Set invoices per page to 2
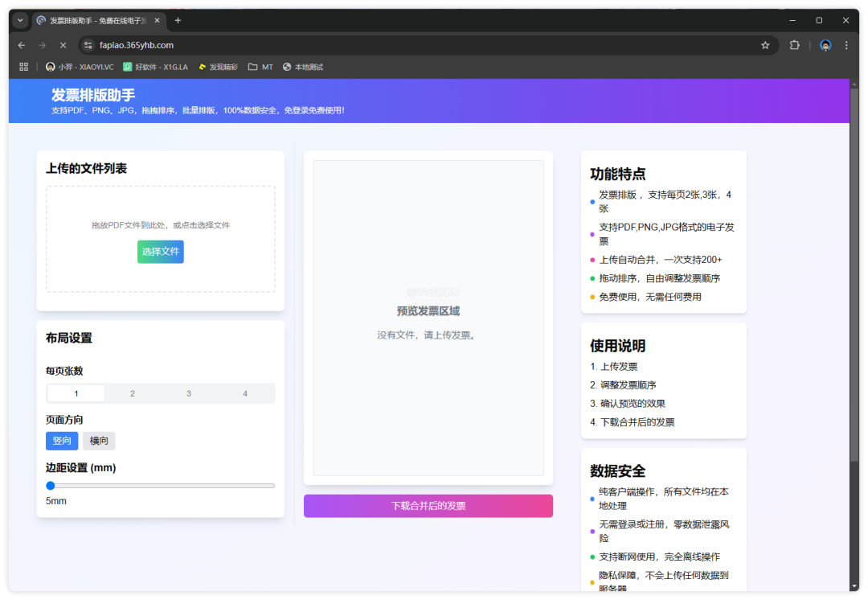Screen dimensions: 868x600 [x=133, y=393]
